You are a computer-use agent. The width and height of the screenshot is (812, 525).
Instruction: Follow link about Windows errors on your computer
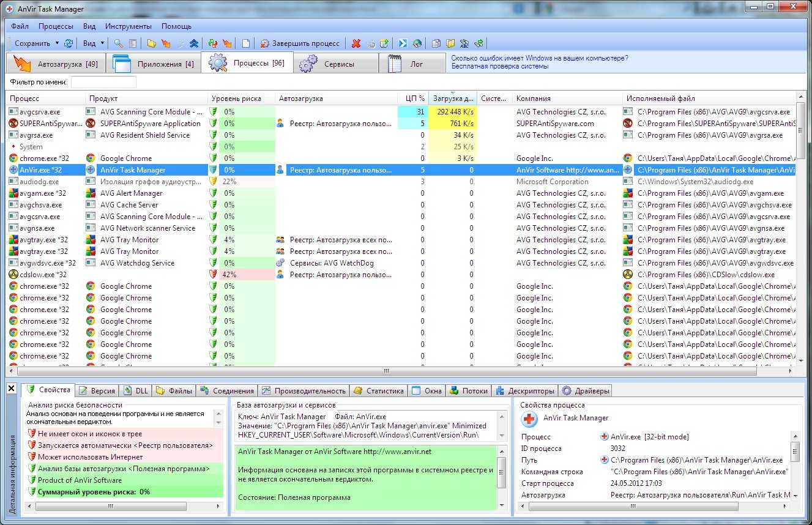tap(540, 58)
